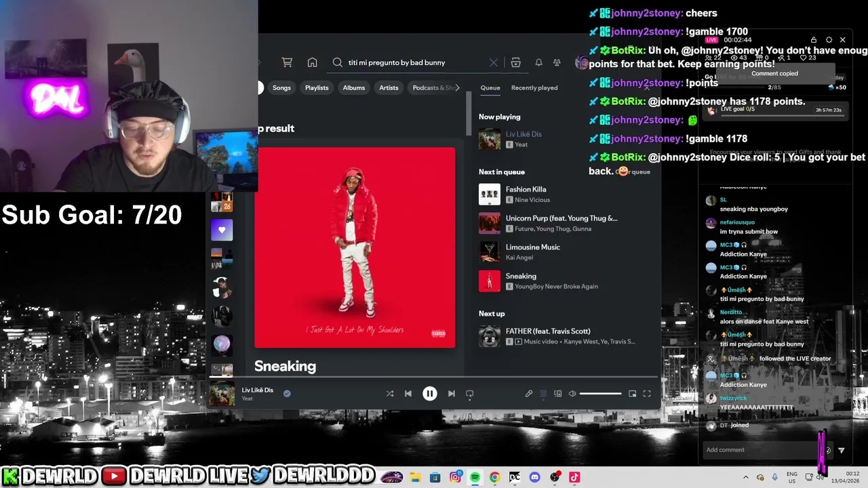Open TikTok LIVE panel settings gear
This screenshot has height=488, width=868.
coord(829,40)
